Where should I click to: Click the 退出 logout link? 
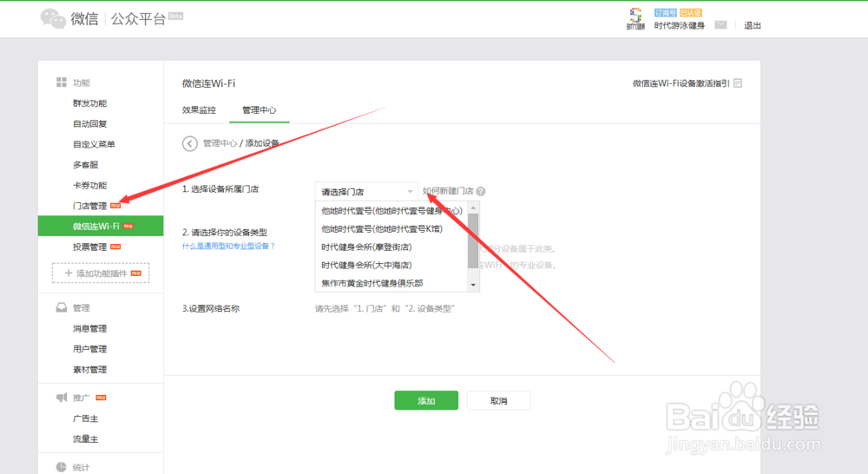click(x=753, y=25)
